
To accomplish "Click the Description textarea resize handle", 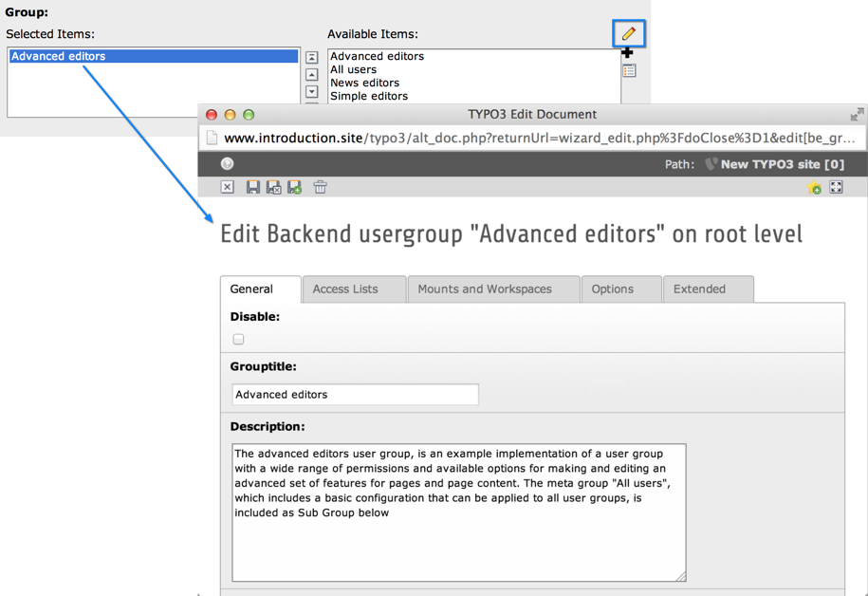I will [681, 576].
